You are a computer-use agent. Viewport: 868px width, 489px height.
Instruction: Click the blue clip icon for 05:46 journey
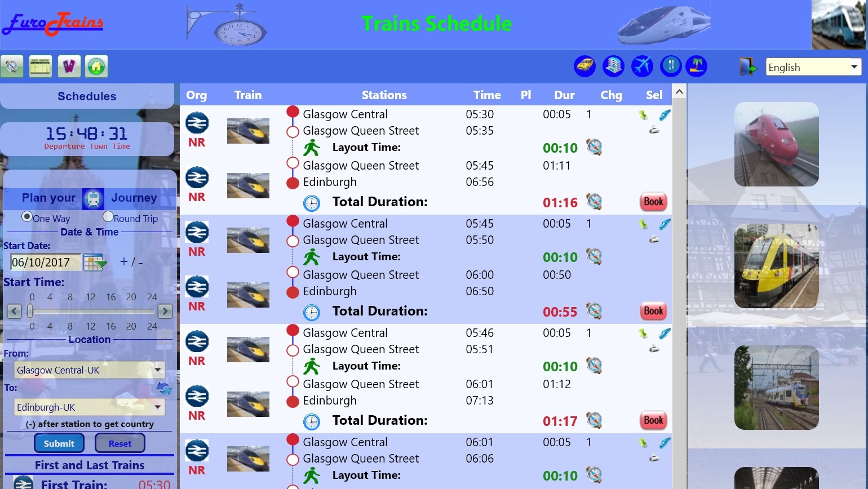665,334
